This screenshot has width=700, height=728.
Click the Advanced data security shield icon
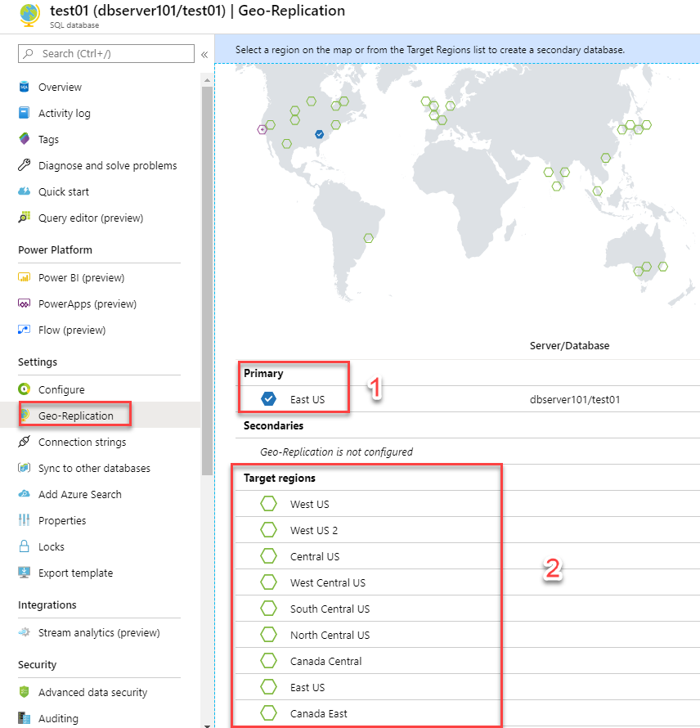tap(25, 692)
